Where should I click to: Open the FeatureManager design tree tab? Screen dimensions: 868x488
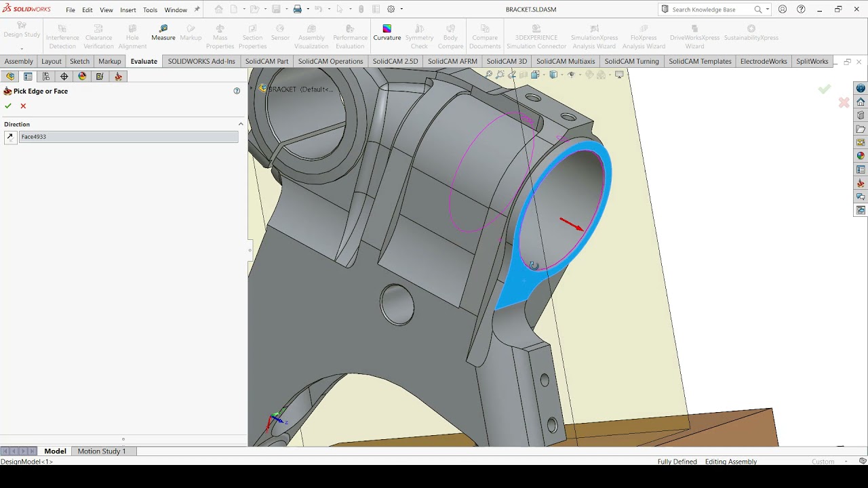point(10,77)
